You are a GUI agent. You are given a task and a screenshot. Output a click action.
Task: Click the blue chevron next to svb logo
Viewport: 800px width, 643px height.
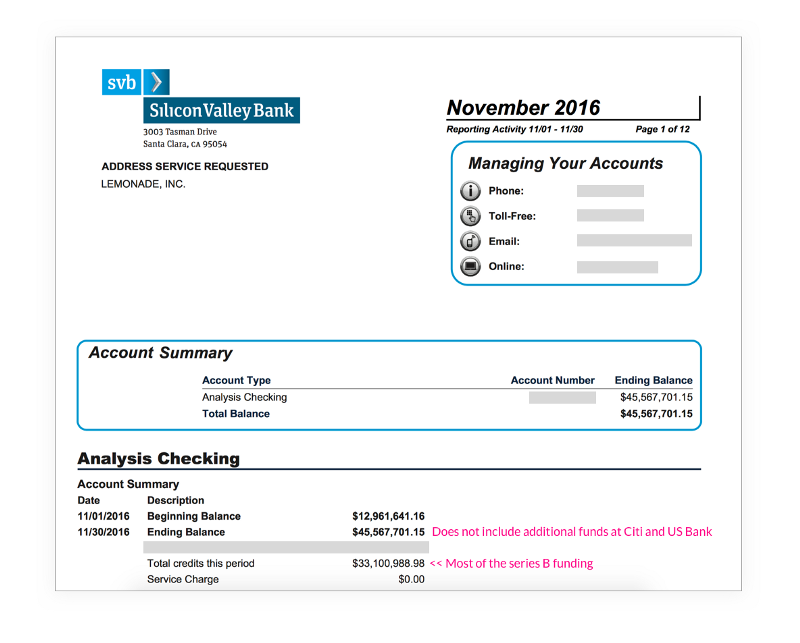[156, 81]
